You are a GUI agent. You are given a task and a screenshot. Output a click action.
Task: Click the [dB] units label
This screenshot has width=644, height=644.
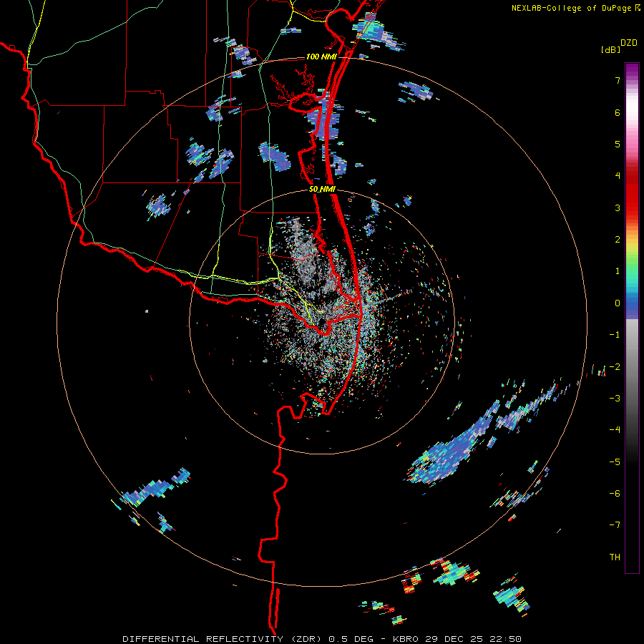610,49
